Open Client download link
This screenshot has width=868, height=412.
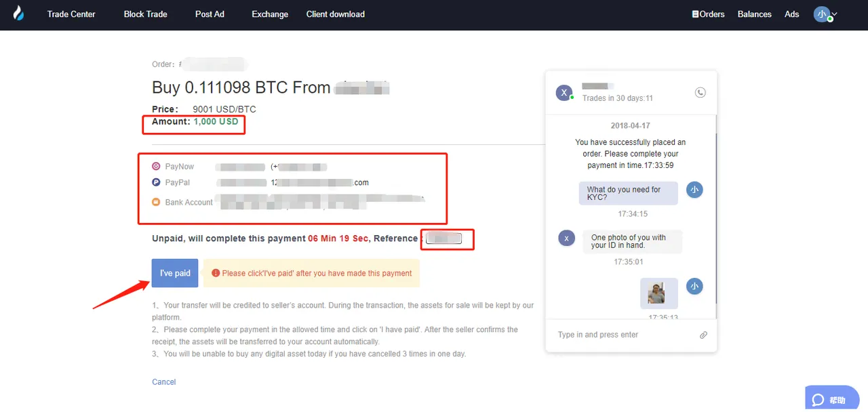[x=335, y=14]
